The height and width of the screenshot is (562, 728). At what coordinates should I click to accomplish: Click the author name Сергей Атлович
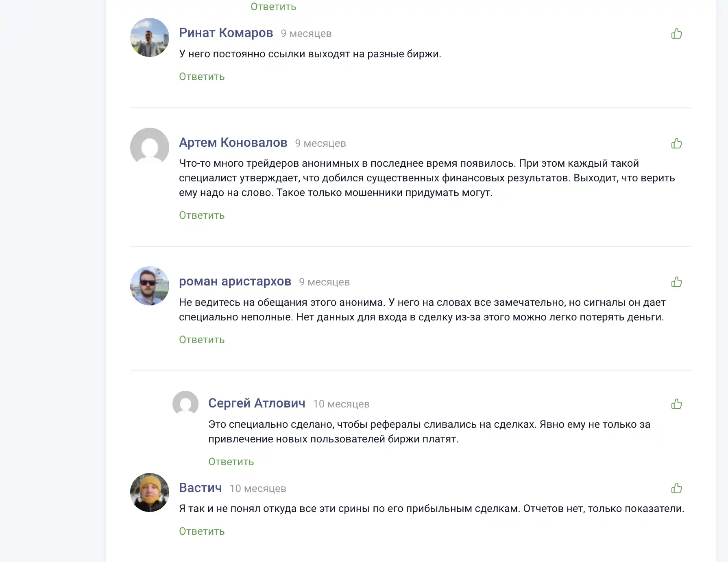[x=257, y=403]
